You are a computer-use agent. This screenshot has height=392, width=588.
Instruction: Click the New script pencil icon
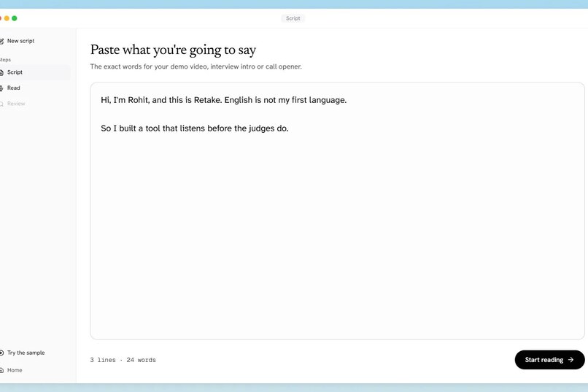click(x=1, y=41)
